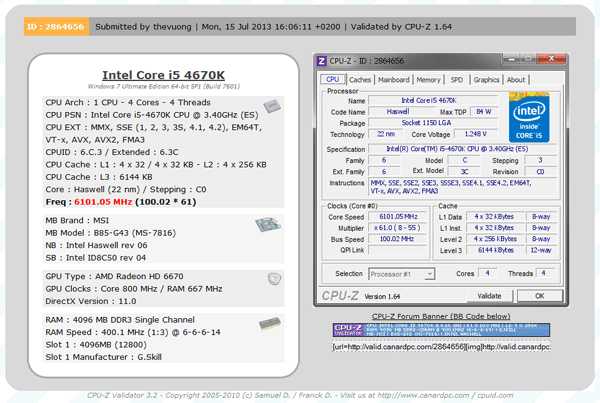The width and height of the screenshot is (600, 403).
Task: Click the empty QPI Link field
Action: [398, 250]
